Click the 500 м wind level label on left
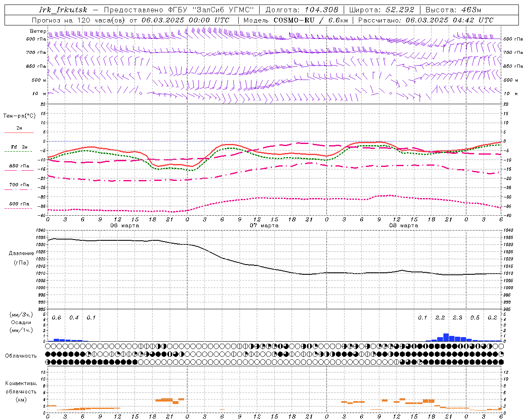 click(x=39, y=80)
